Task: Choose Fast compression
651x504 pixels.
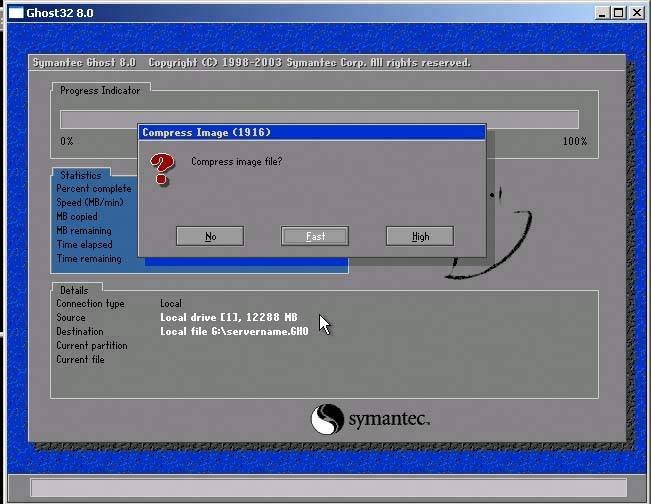Action: pyautogui.click(x=315, y=236)
